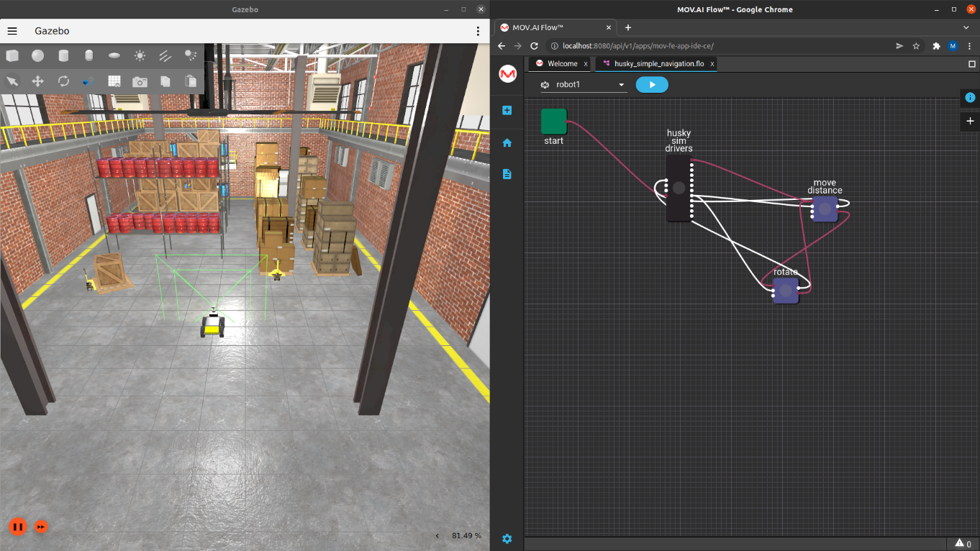Click the copy icon in Gazebo toolbar
The height and width of the screenshot is (551, 980).
(165, 81)
